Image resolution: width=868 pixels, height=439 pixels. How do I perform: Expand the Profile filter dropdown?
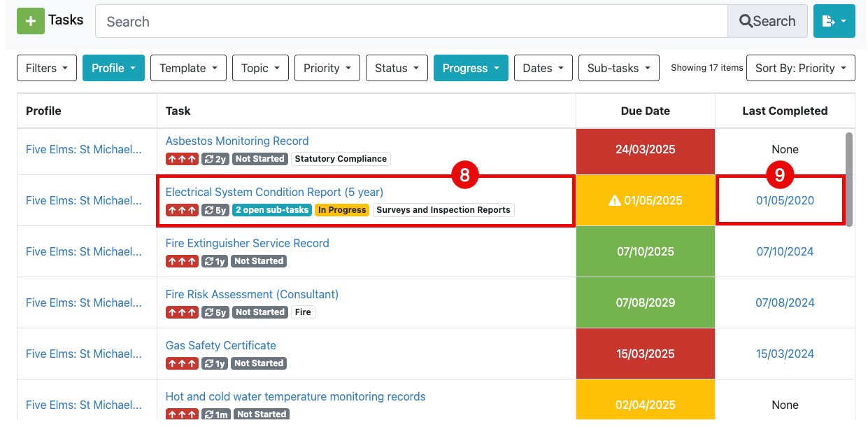(x=113, y=68)
